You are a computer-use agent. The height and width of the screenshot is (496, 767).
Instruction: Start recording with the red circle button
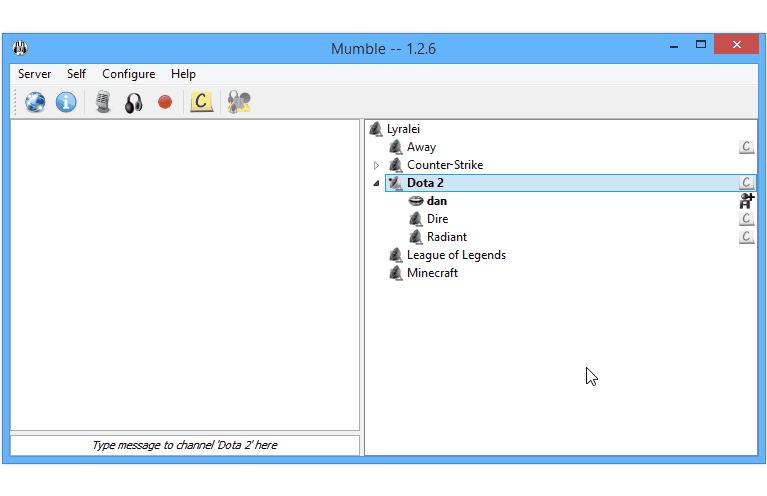click(165, 102)
